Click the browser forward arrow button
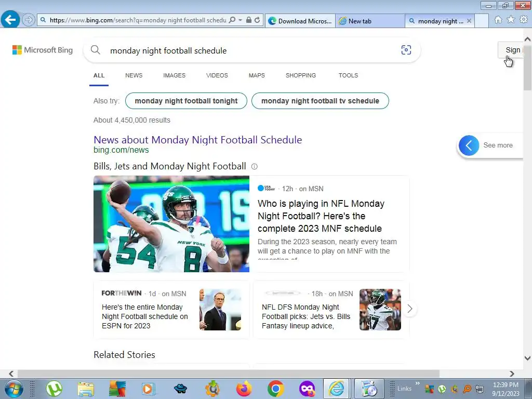This screenshot has width=532, height=399. 29,20
